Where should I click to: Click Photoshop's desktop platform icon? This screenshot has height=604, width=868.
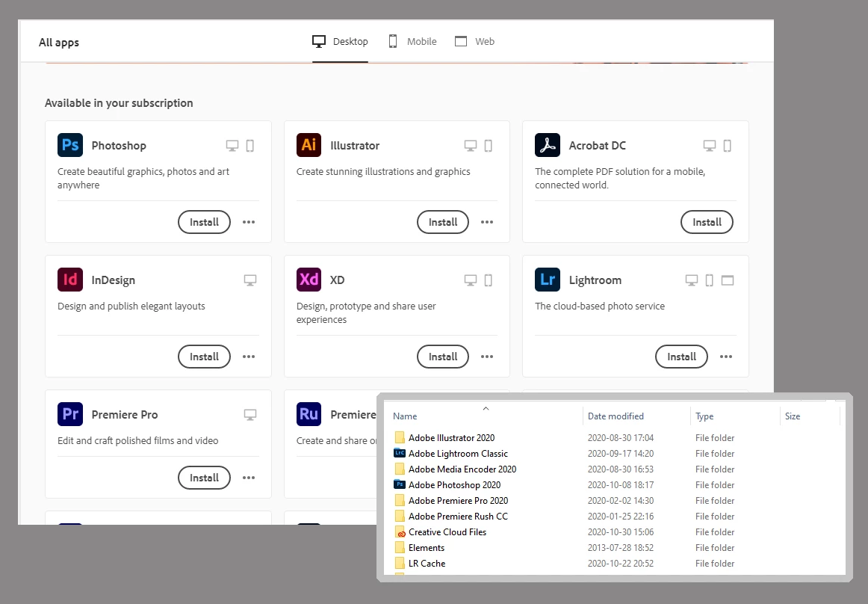coord(232,146)
